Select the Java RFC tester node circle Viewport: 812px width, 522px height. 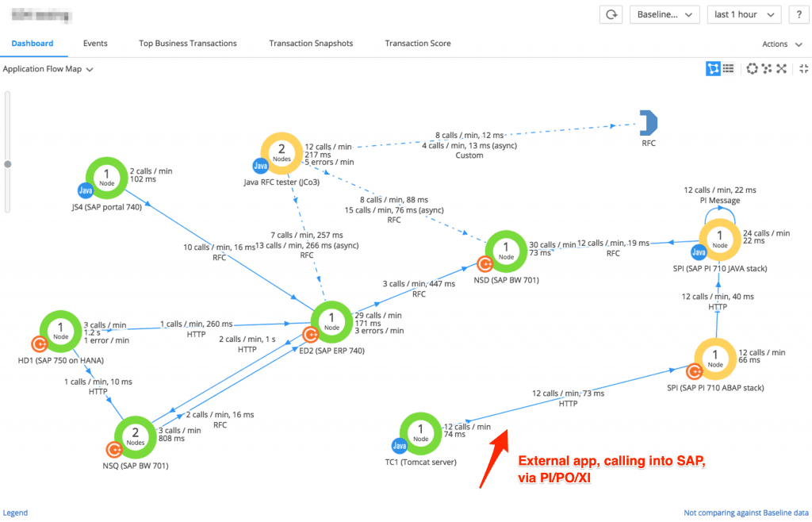pyautogui.click(x=283, y=153)
